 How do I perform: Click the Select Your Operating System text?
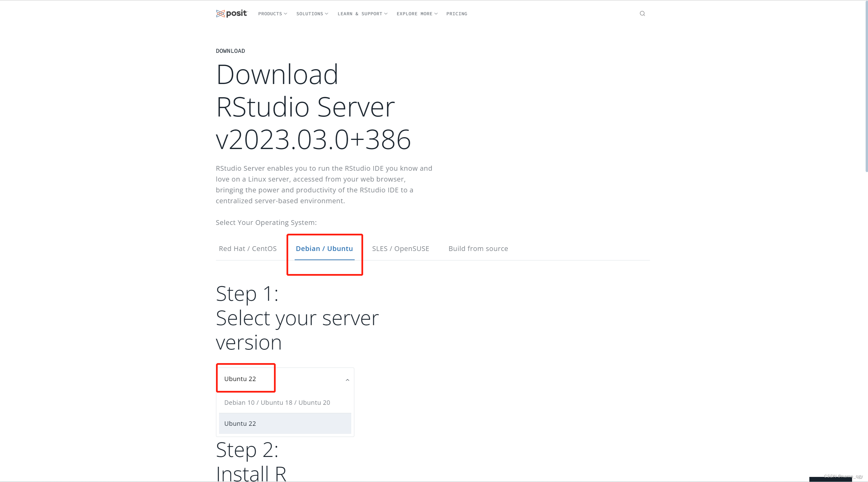coord(266,223)
